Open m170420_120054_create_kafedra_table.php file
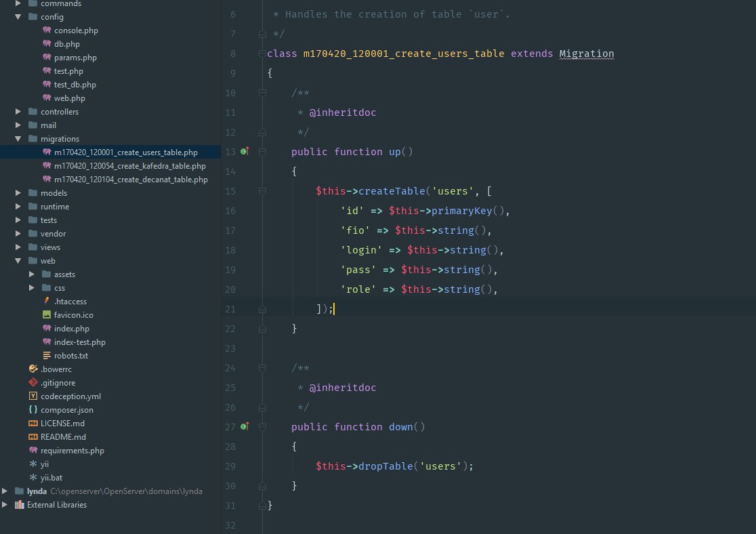 pyautogui.click(x=129, y=166)
